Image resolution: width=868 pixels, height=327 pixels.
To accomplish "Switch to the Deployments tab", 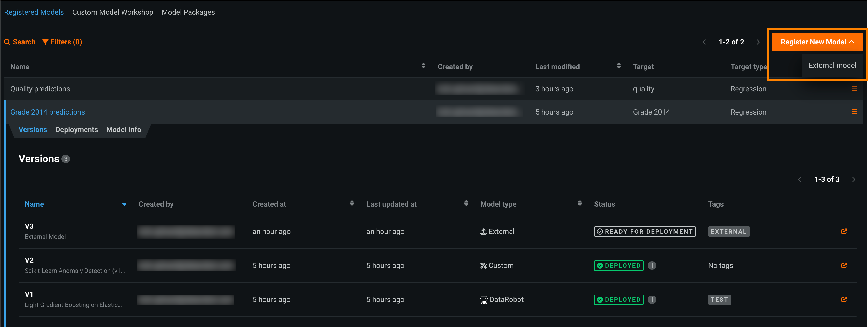I will 76,130.
